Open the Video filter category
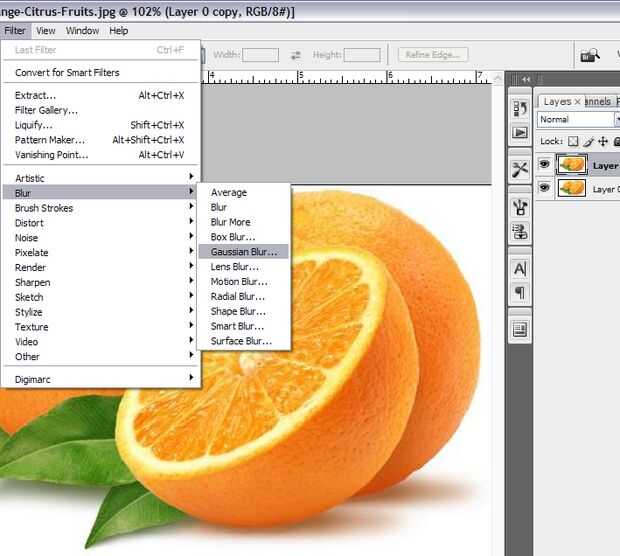The image size is (620, 556). click(101, 342)
